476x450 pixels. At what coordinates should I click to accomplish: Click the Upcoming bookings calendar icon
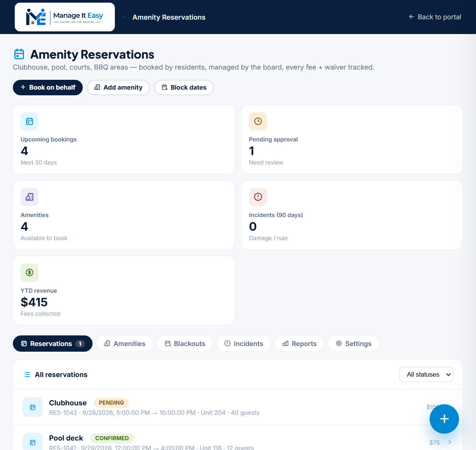(x=29, y=121)
